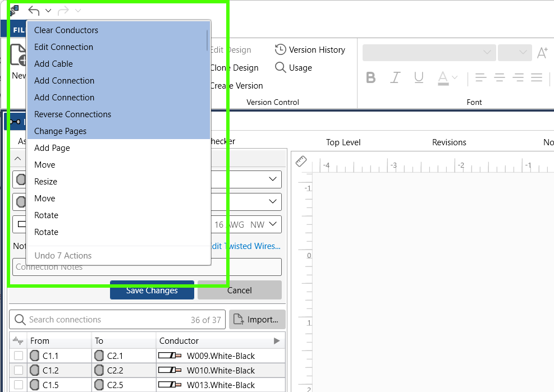Screen dimensions: 554x392
Task: Check the C1.2 row checkbox
Action: pos(19,370)
